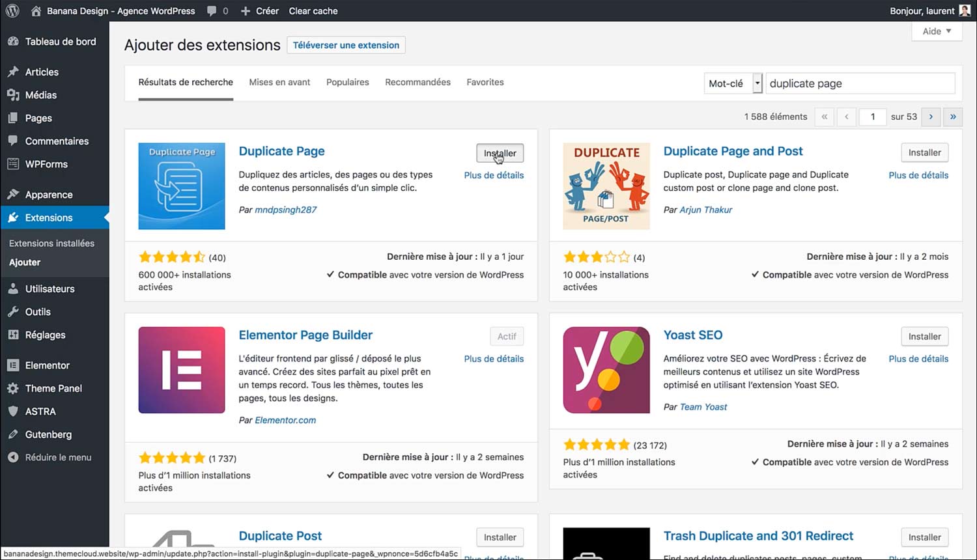Switch to the Résultats de recherche tab
977x560 pixels.
(x=186, y=82)
